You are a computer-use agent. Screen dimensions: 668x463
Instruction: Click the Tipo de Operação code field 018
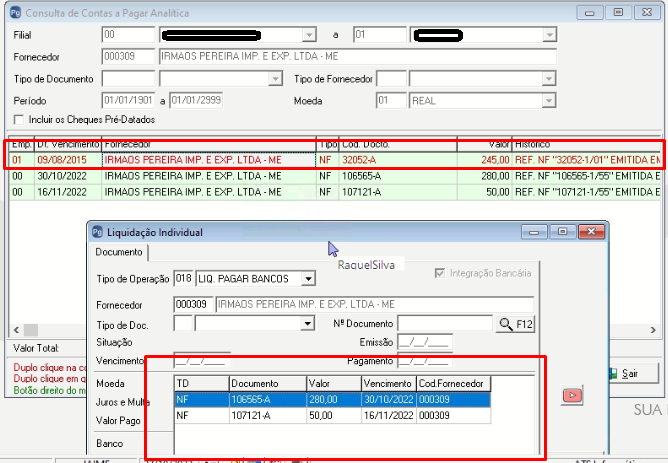tap(184, 279)
